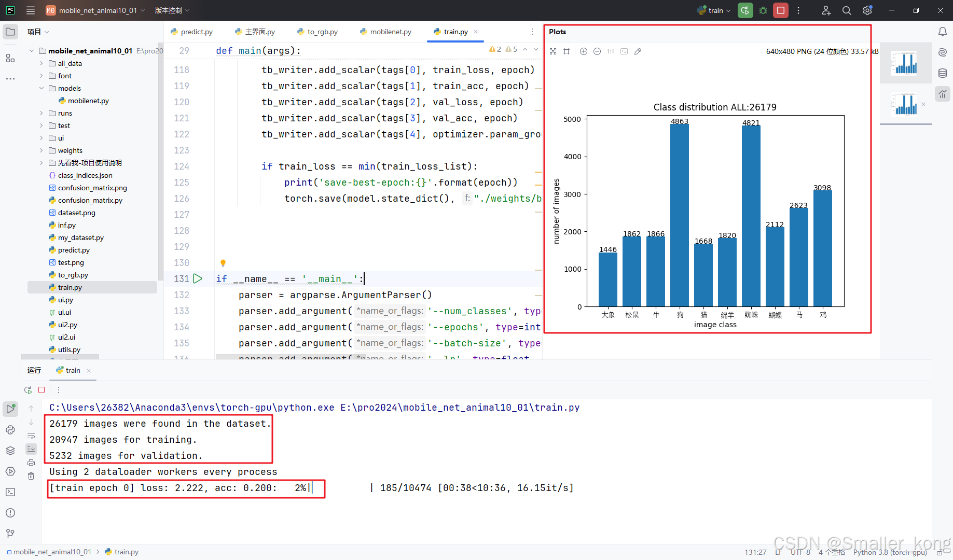Toggle the Plots tool window icon

point(943,94)
